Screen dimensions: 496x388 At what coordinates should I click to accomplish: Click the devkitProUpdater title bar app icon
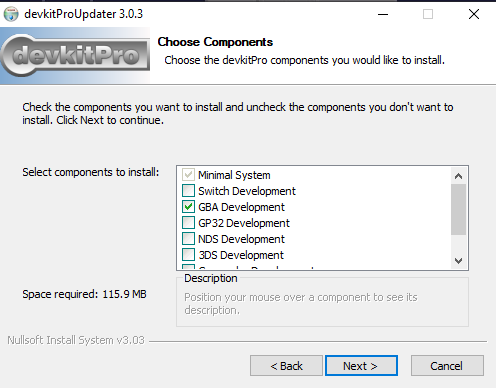click(x=11, y=14)
